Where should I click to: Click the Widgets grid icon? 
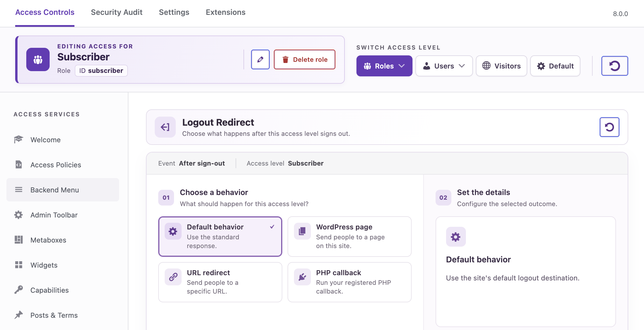[x=19, y=265]
